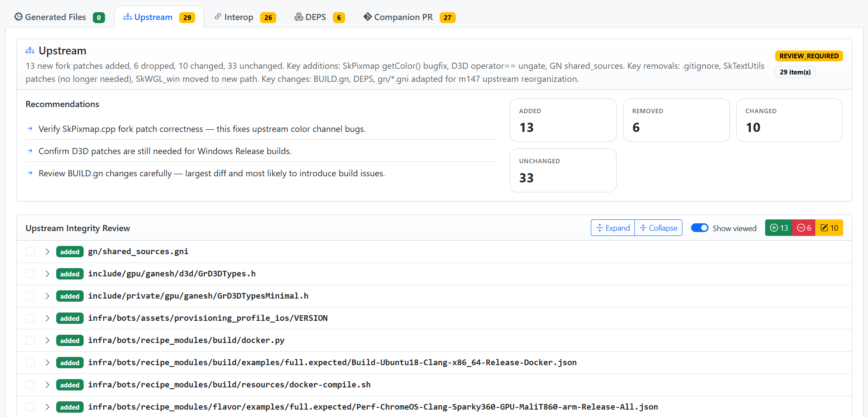Check the GrD3DTypesMinimal.h viewed checkbox
868x417 pixels.
pos(30,296)
